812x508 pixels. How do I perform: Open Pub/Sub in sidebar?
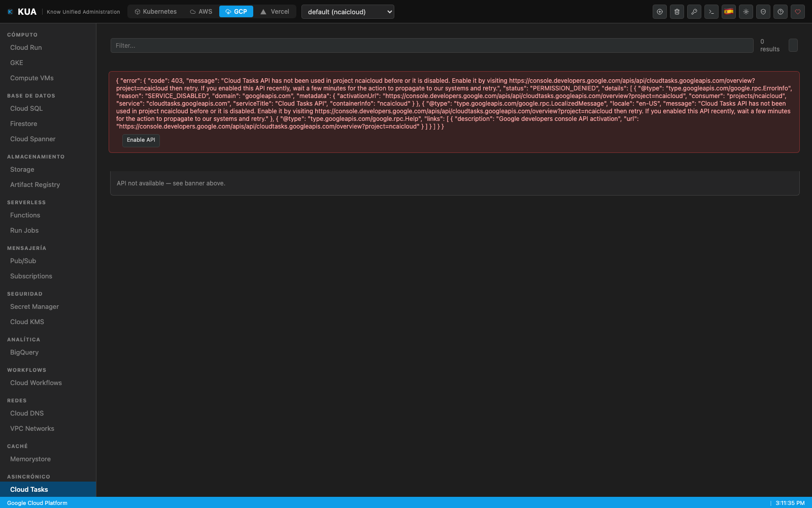point(48,261)
